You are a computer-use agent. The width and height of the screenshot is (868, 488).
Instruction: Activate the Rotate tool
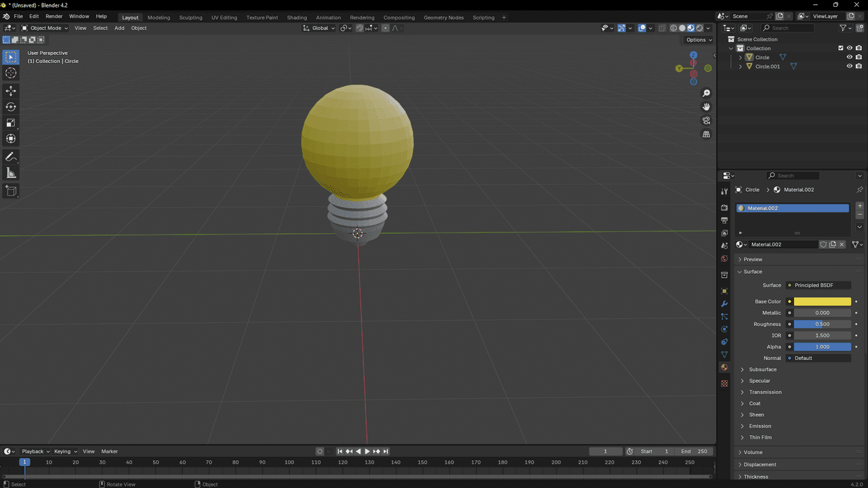pos(11,107)
